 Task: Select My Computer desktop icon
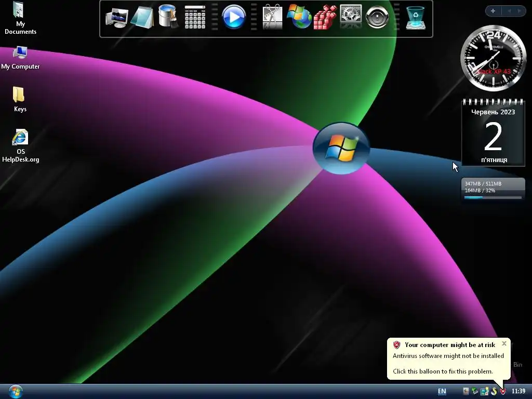[x=20, y=58]
